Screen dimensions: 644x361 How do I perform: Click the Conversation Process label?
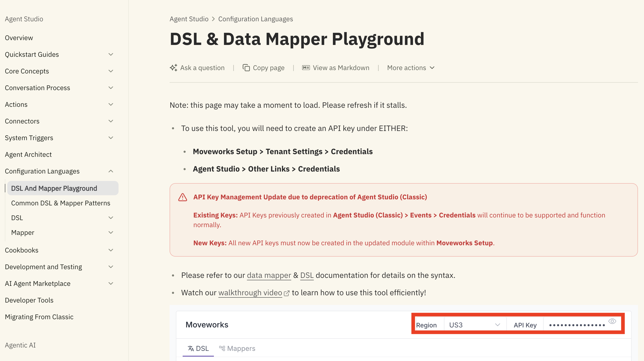click(37, 88)
